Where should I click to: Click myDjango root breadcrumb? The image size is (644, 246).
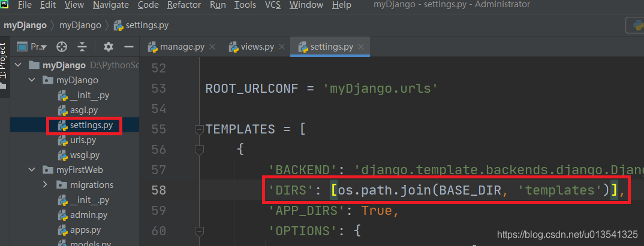point(25,25)
